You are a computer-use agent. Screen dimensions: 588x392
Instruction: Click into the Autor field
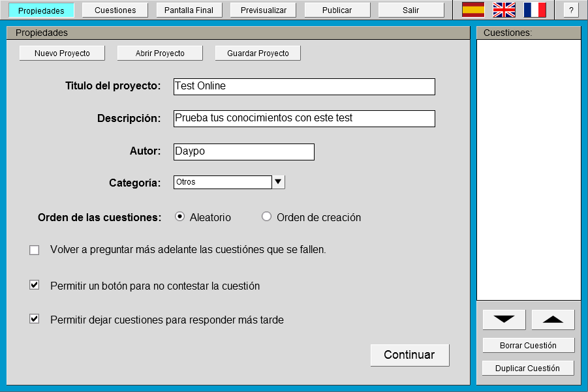coord(244,152)
